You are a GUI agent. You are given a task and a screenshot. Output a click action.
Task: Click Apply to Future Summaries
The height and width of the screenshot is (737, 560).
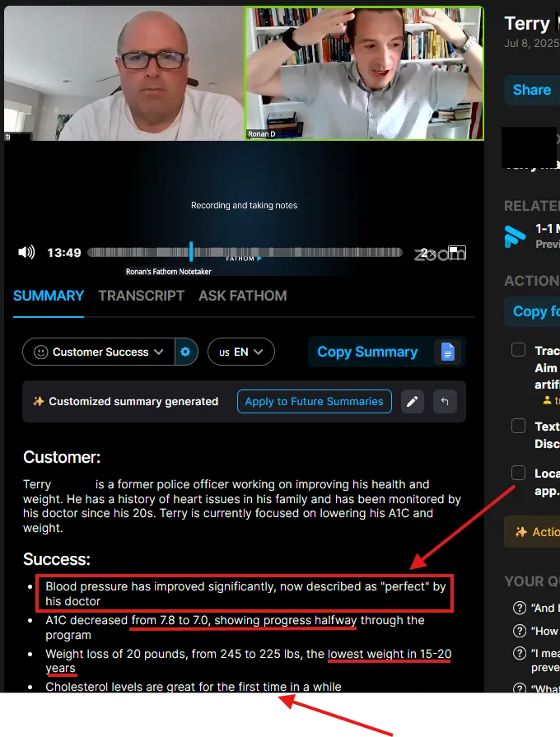click(x=314, y=401)
